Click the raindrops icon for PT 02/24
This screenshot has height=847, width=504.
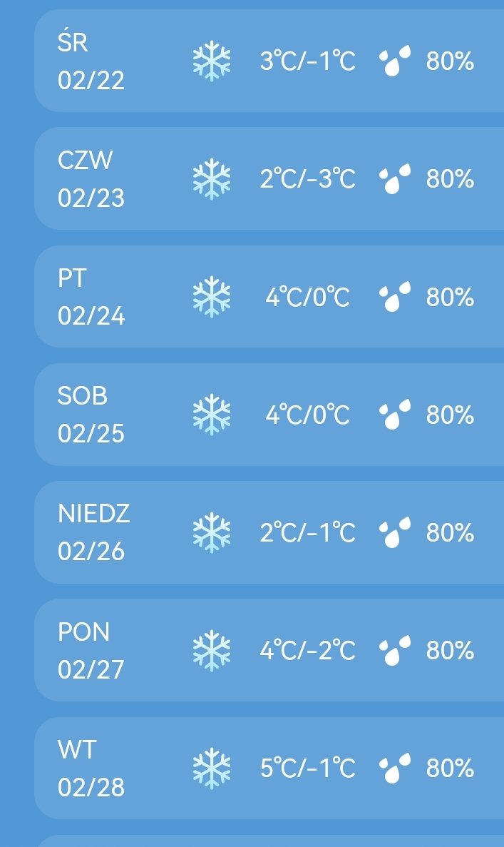[x=395, y=297]
